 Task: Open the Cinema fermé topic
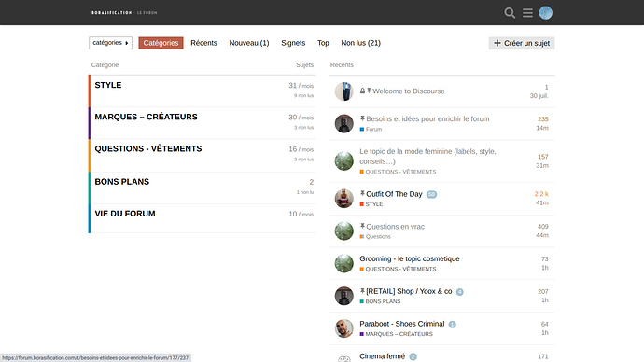click(x=383, y=355)
